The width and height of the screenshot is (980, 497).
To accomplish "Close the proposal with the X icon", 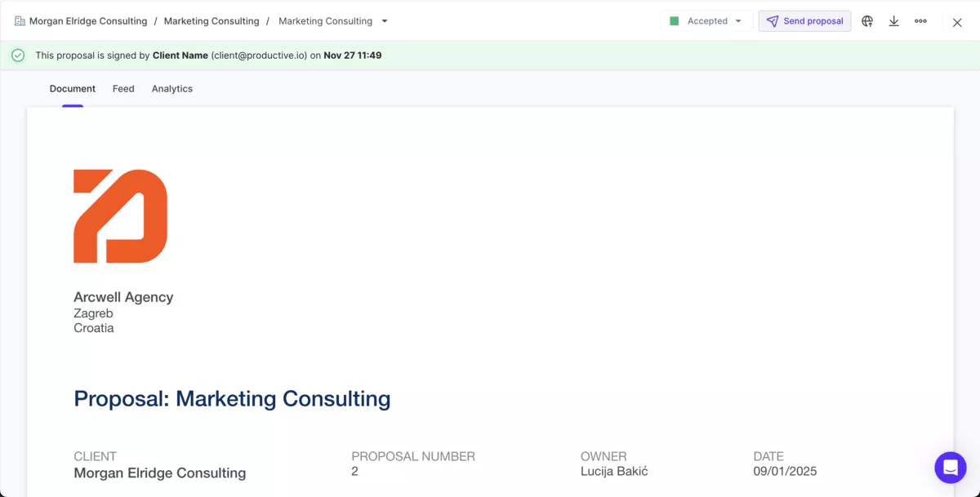I will (957, 22).
